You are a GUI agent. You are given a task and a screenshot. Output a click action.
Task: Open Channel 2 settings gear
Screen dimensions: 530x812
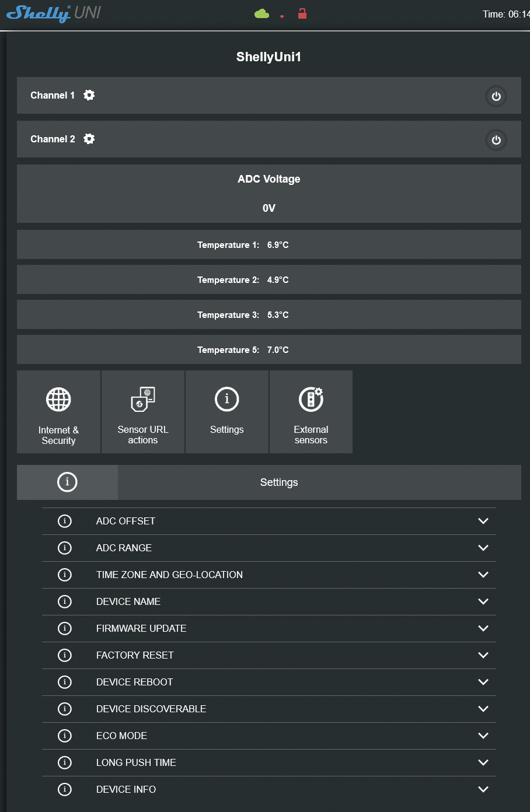(x=89, y=139)
